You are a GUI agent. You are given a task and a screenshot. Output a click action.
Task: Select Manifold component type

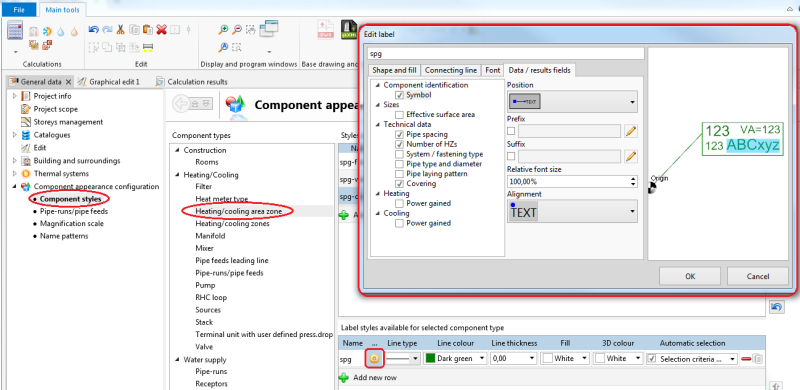click(x=210, y=236)
